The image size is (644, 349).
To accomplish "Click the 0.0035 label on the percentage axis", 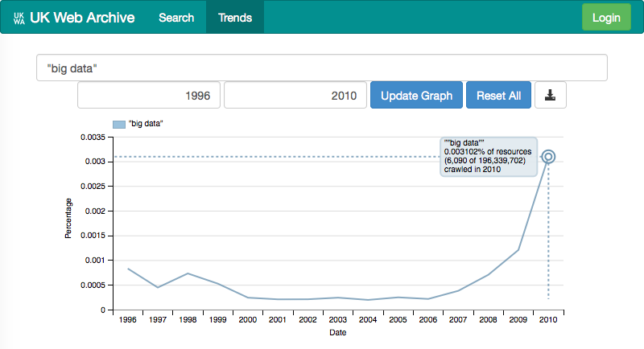I will [93, 138].
